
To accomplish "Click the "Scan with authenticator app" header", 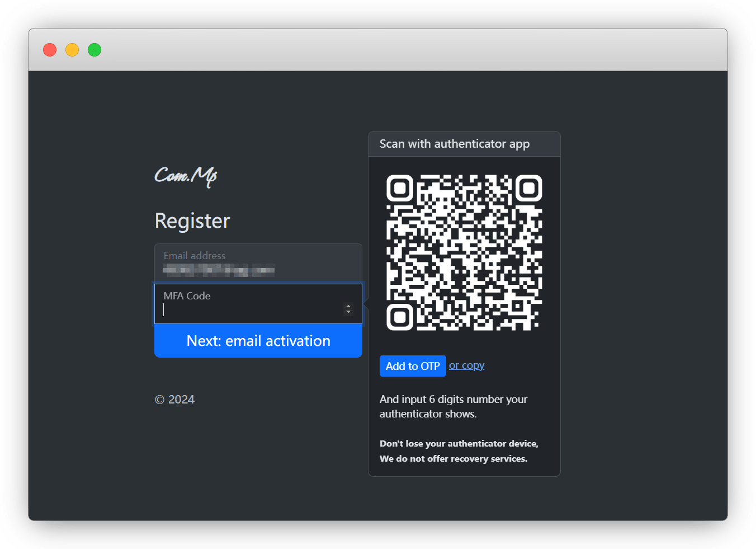I will (x=454, y=144).
